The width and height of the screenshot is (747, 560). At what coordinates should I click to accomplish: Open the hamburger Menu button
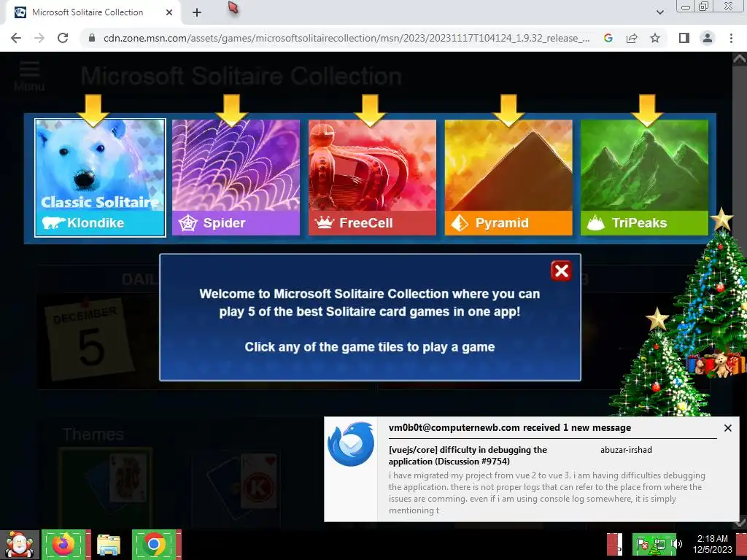(29, 76)
